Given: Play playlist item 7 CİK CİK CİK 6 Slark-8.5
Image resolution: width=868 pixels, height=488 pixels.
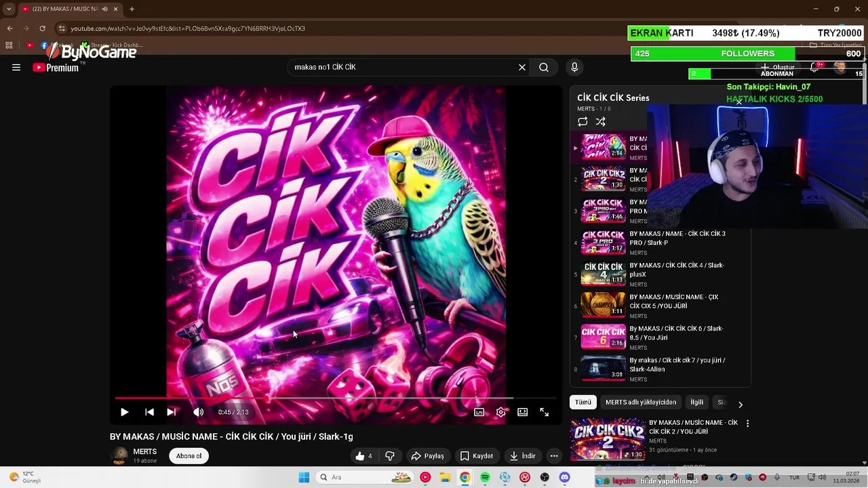Looking at the screenshot, I should coord(661,338).
